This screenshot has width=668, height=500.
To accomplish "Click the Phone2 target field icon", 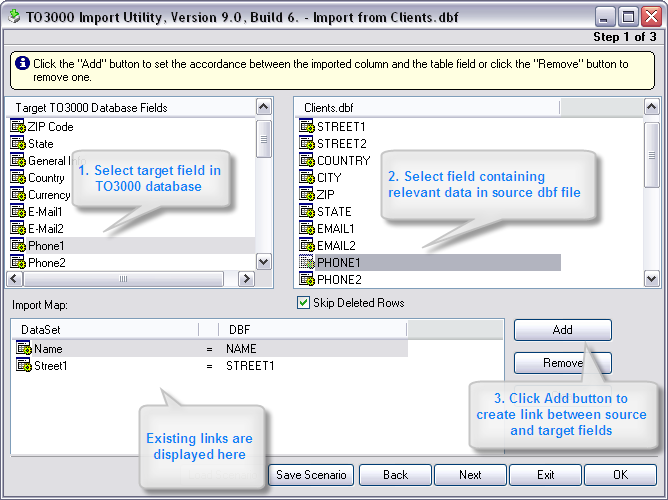I will pyautogui.click(x=18, y=263).
